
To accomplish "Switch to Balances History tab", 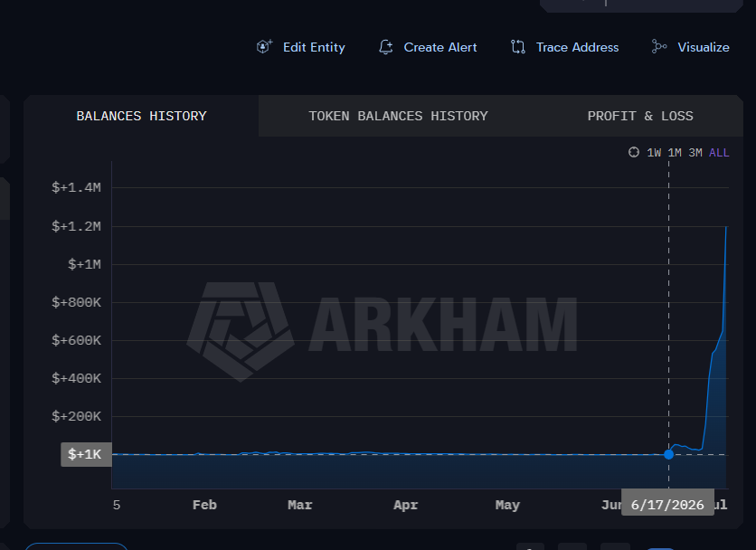I will click(x=141, y=116).
